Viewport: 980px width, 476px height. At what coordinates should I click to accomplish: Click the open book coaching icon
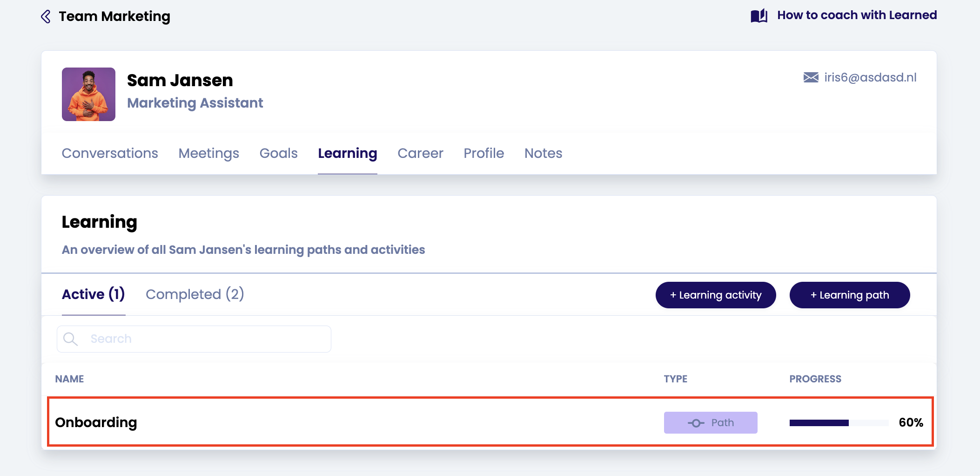(x=758, y=16)
